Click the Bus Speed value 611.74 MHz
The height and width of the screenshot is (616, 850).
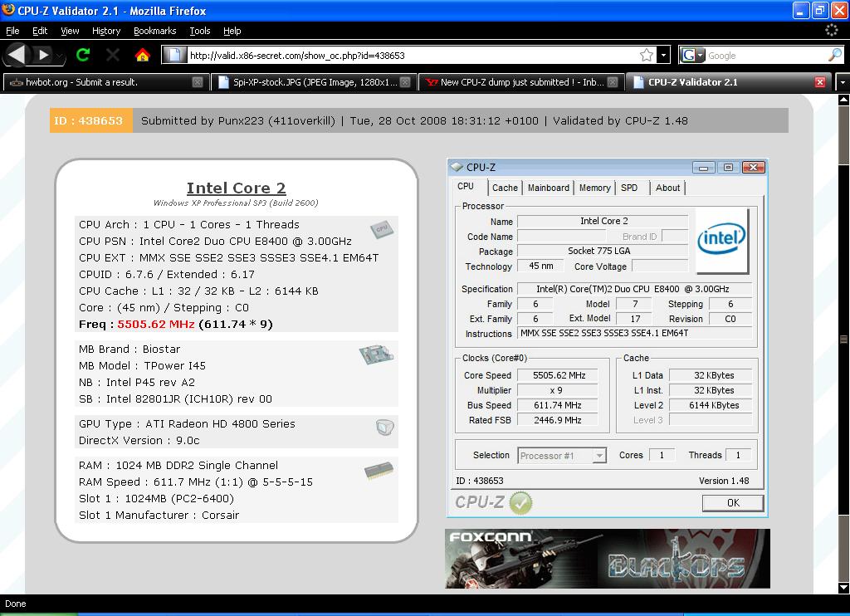559,405
